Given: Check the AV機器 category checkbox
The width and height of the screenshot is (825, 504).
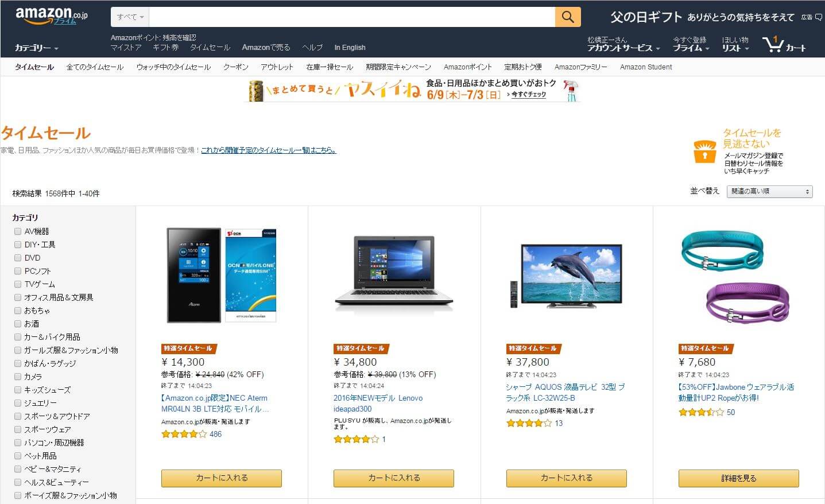Looking at the screenshot, I should [x=18, y=231].
